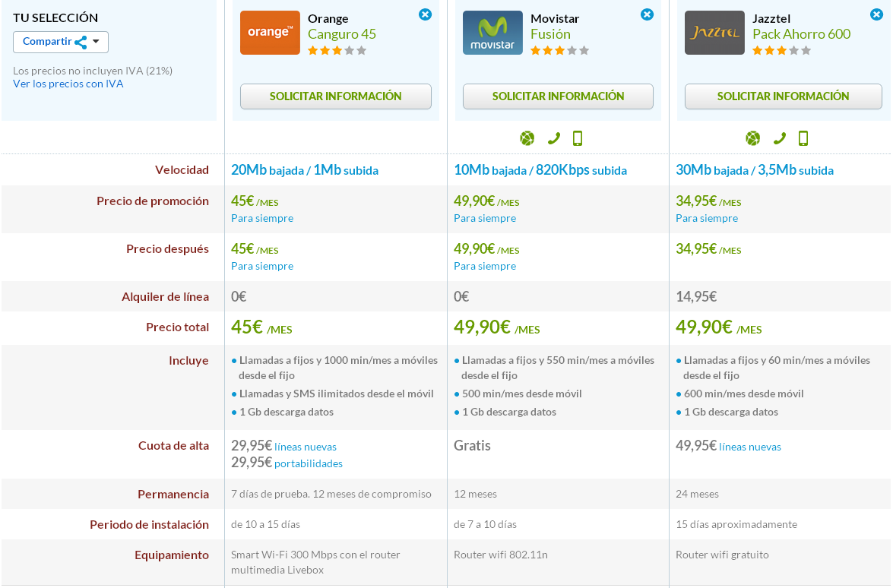The height and width of the screenshot is (588, 893).
Task: Click Movistar 'de 7 a 10 días' installation
Action: click(x=485, y=524)
